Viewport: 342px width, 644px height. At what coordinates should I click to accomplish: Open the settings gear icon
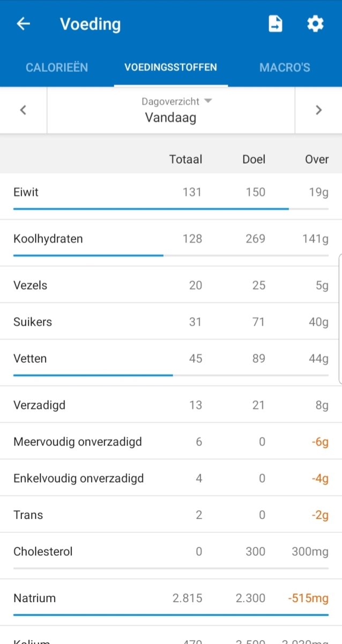(315, 24)
